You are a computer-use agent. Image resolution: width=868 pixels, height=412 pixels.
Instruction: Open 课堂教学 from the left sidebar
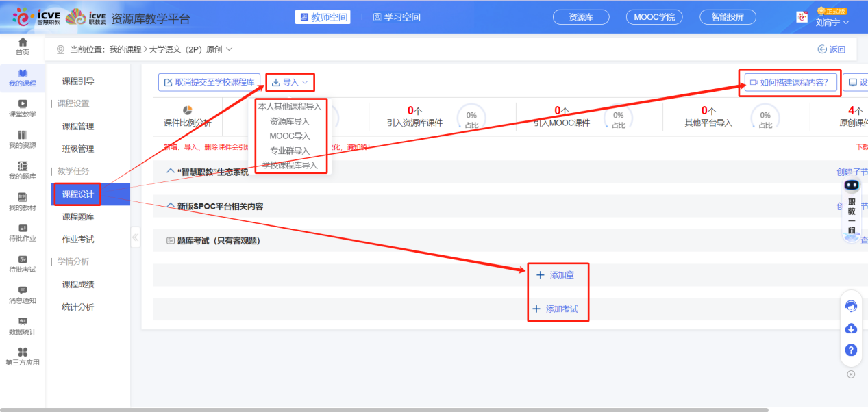tap(23, 108)
